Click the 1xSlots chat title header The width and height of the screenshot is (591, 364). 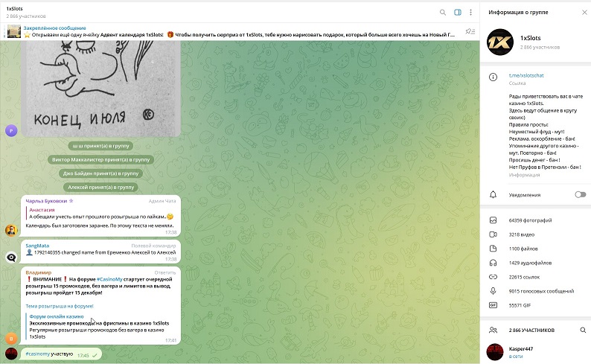tap(15, 8)
